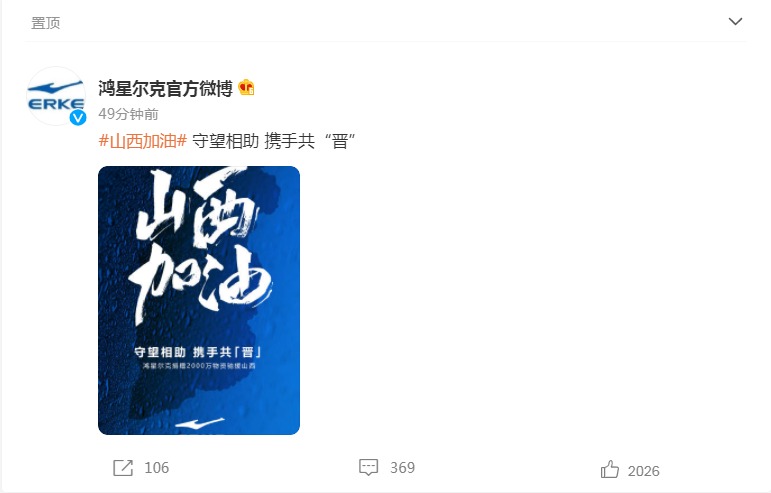Image resolution: width=771 pixels, height=493 pixels.
Task: Click the blue verified badge on avatar
Action: tap(78, 117)
